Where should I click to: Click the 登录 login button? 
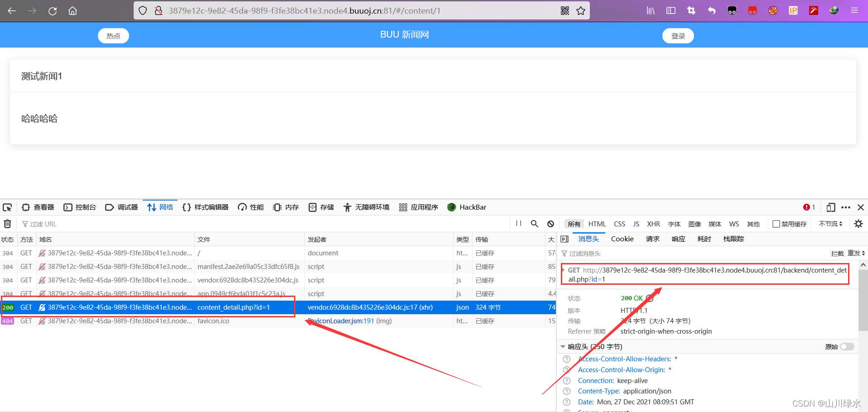[678, 35]
